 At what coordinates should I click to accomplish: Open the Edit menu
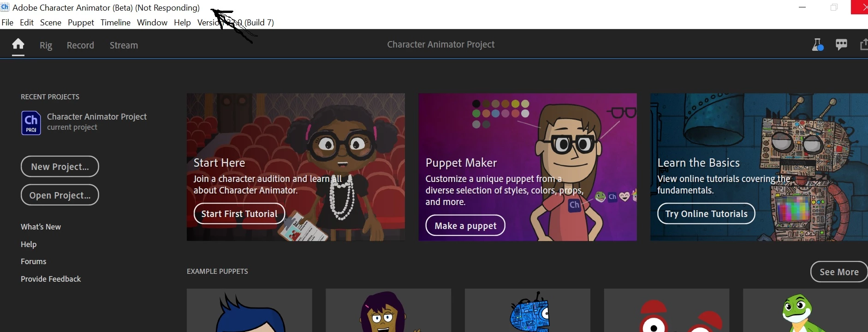pyautogui.click(x=27, y=23)
